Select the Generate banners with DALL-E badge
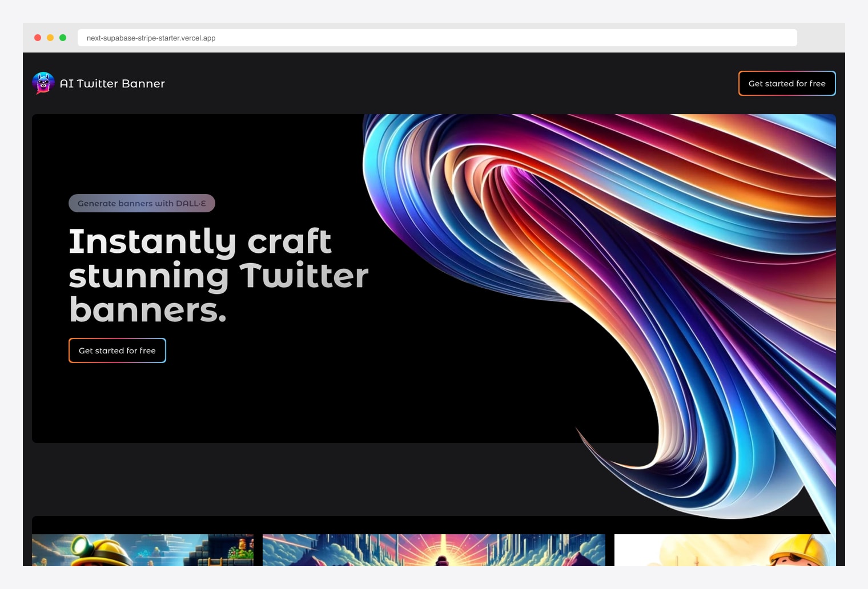Screen dimensions: 868x589 [142, 203]
